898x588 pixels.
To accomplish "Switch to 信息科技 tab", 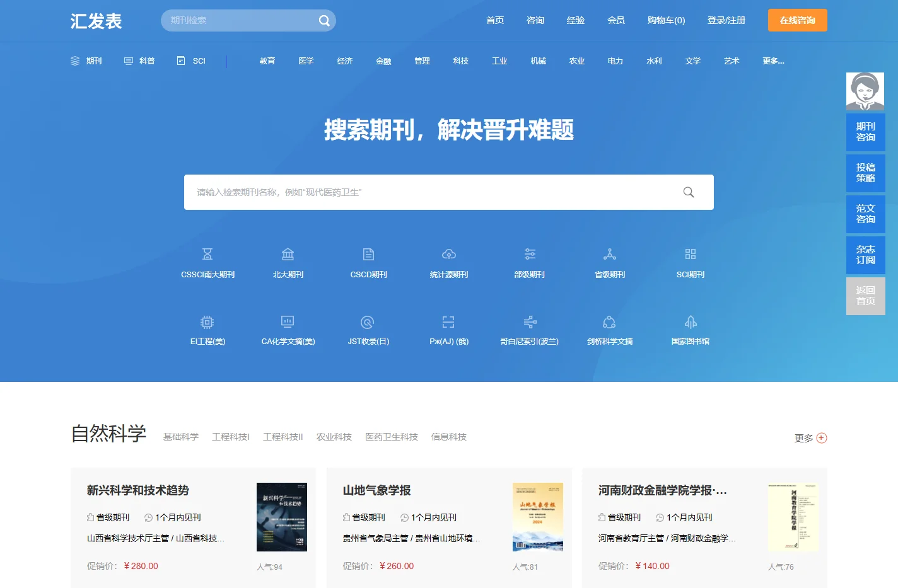I will pos(449,437).
